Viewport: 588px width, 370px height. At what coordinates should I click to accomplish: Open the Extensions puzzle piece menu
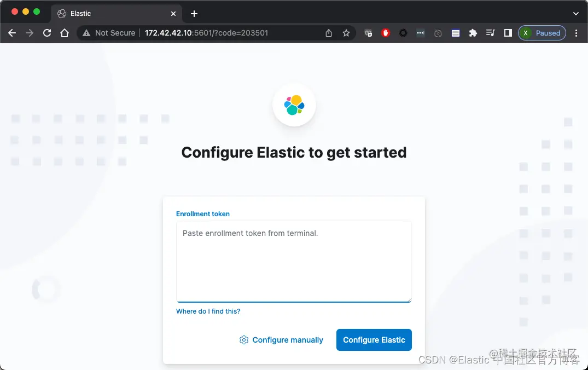pos(473,33)
